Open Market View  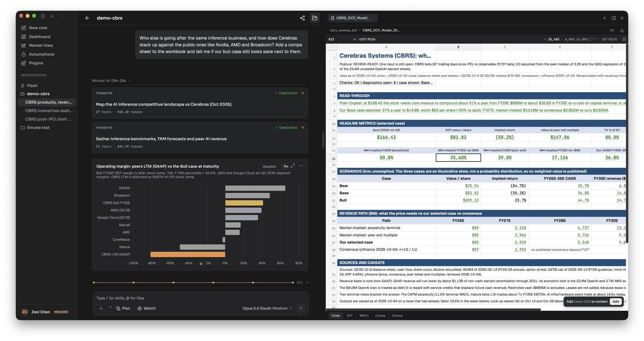coord(41,45)
